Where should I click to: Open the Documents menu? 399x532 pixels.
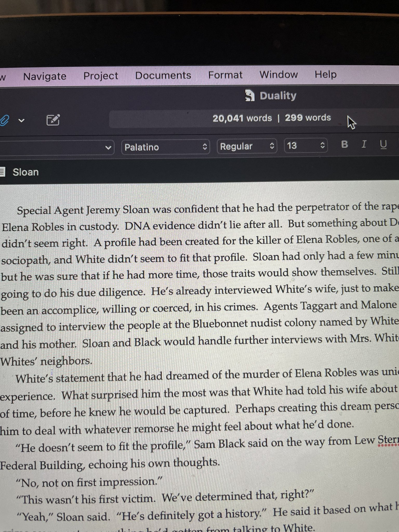click(163, 75)
